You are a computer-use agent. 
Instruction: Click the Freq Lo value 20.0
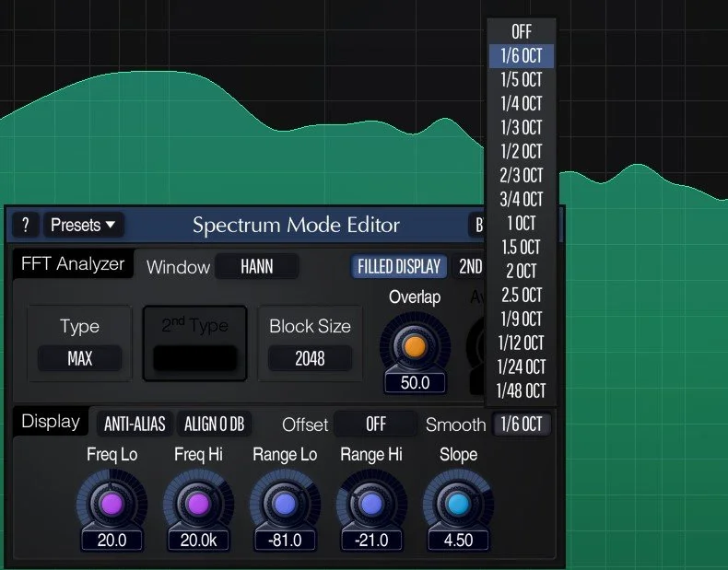pyautogui.click(x=112, y=541)
